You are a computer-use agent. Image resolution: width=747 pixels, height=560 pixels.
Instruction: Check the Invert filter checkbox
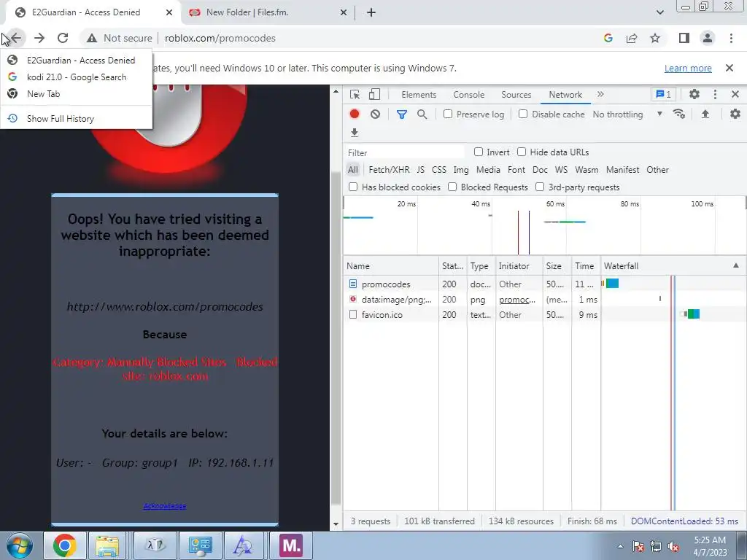point(479,152)
